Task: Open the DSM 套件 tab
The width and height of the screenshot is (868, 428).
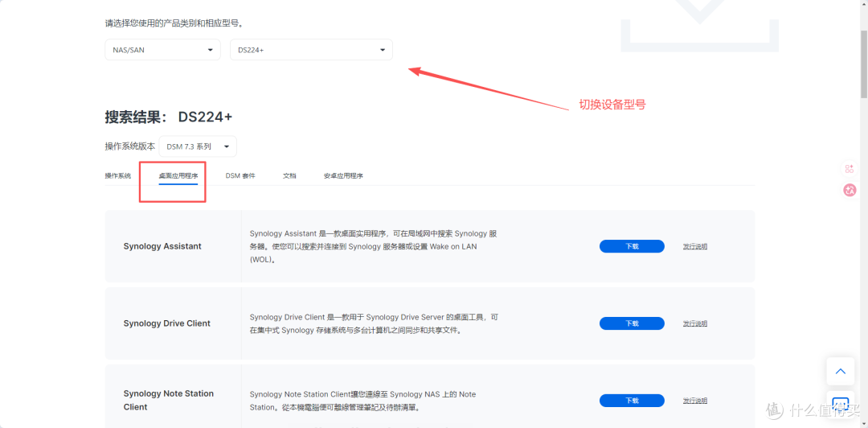Action: coord(240,175)
